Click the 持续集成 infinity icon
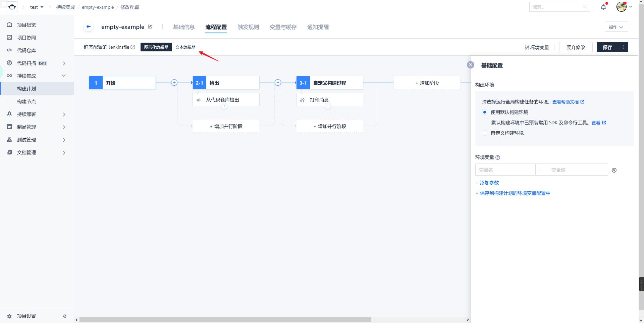Viewport: 644px width, 323px height. [x=9, y=76]
